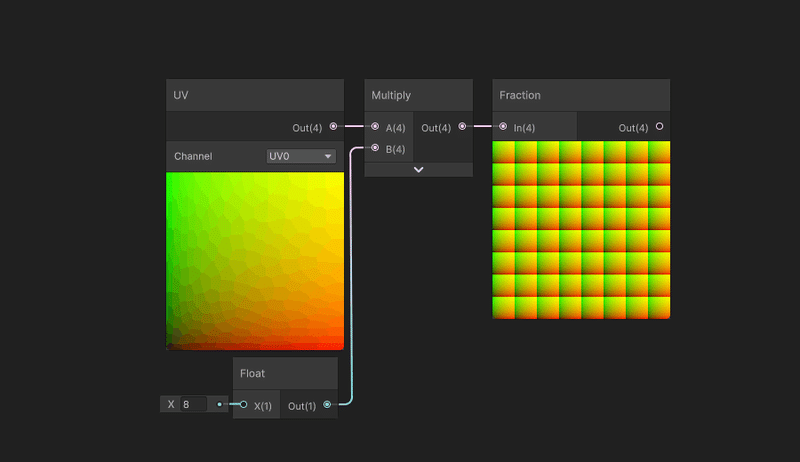The image size is (800, 462).
Task: Select the Float node title bar
Action: pos(285,373)
